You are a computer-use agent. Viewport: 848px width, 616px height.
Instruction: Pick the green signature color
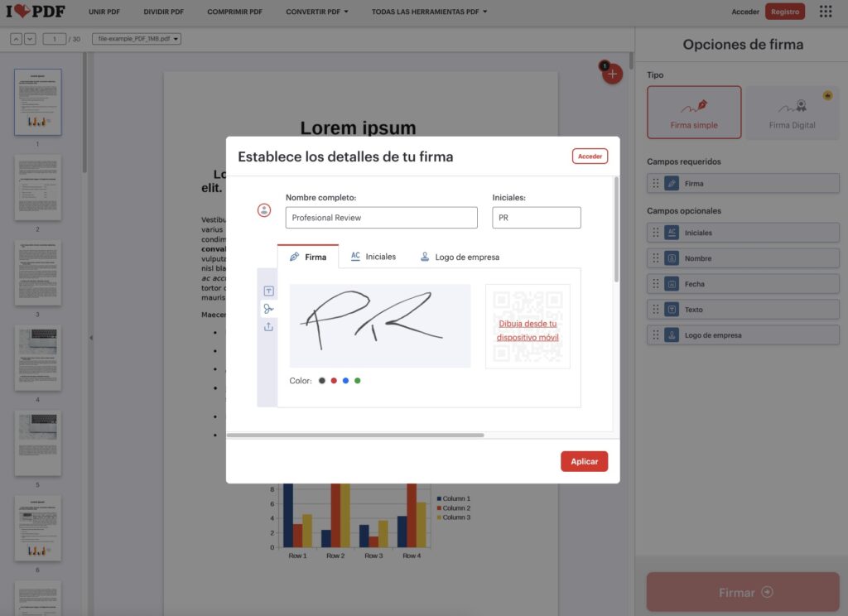pos(358,381)
